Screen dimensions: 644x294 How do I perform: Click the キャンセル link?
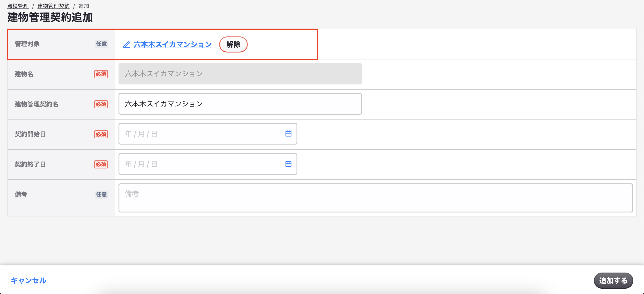tap(28, 281)
